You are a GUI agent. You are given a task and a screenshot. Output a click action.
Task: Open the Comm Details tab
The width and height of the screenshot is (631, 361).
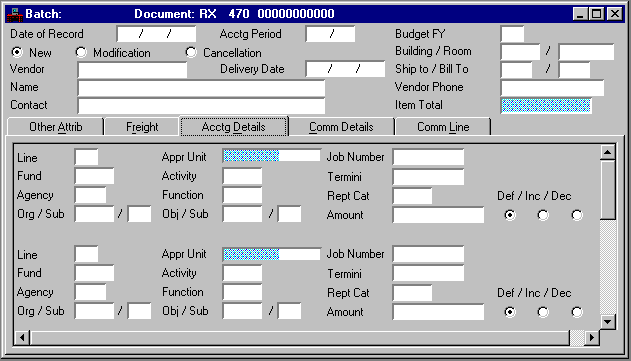[x=341, y=127]
